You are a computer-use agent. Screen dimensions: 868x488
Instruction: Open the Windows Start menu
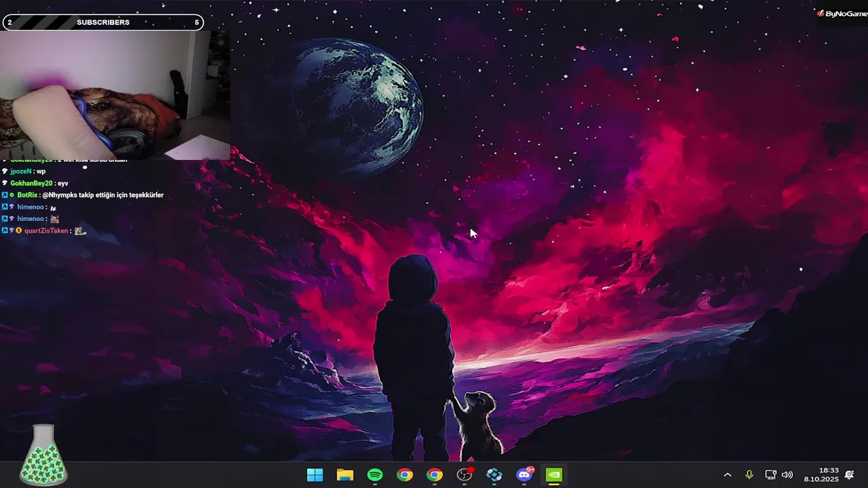pos(315,474)
